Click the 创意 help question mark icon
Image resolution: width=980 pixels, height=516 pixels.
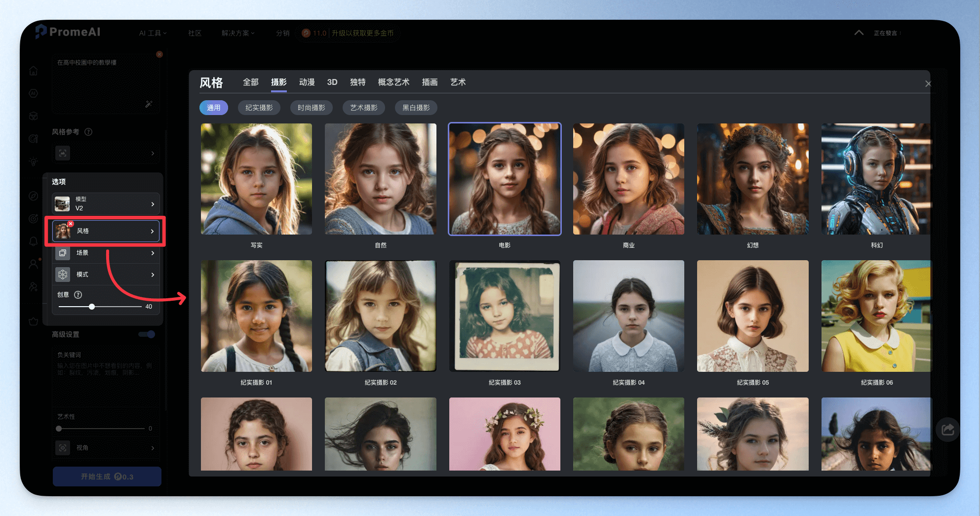(78, 295)
